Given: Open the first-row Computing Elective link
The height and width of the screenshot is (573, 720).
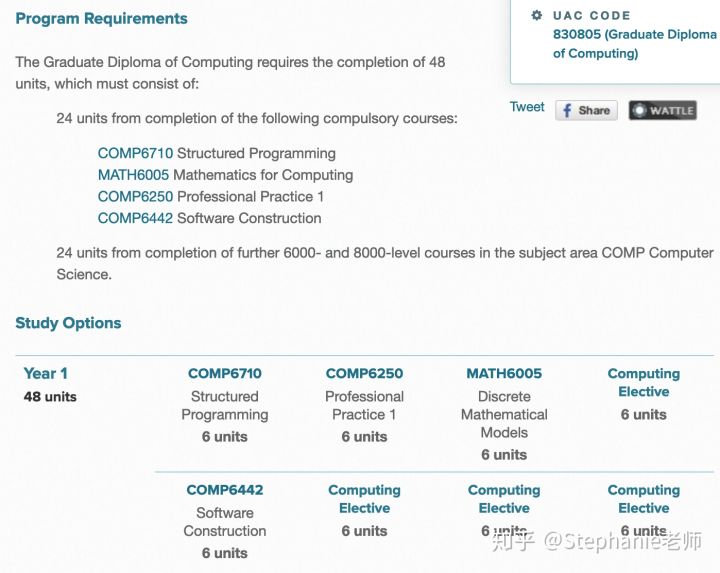Looking at the screenshot, I should [643, 382].
